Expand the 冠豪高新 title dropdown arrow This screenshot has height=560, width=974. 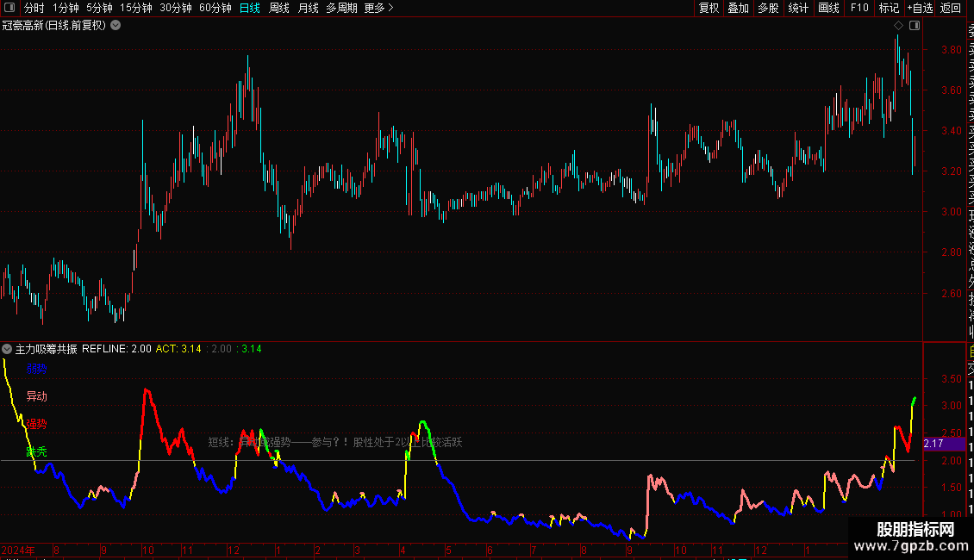pos(116,26)
